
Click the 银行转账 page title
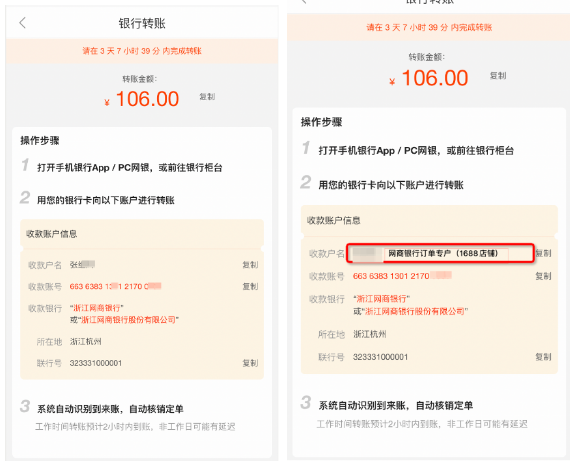(142, 23)
